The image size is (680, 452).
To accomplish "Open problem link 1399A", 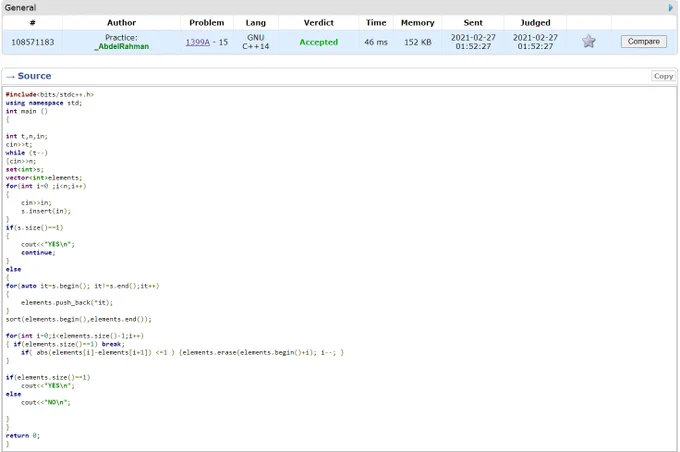I will click(197, 42).
